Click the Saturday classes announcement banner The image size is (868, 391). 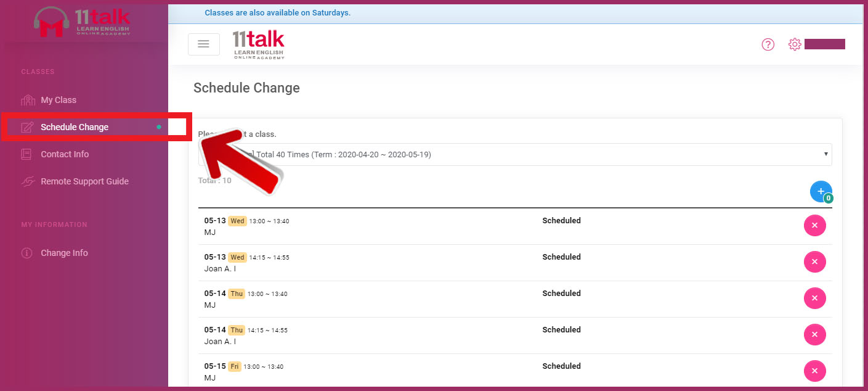pos(277,13)
